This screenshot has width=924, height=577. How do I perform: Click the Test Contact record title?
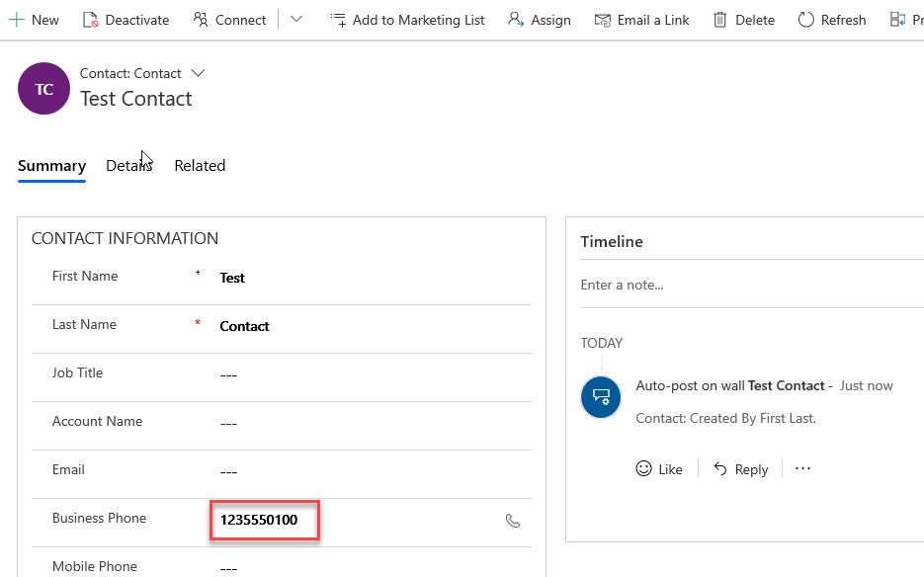(136, 99)
